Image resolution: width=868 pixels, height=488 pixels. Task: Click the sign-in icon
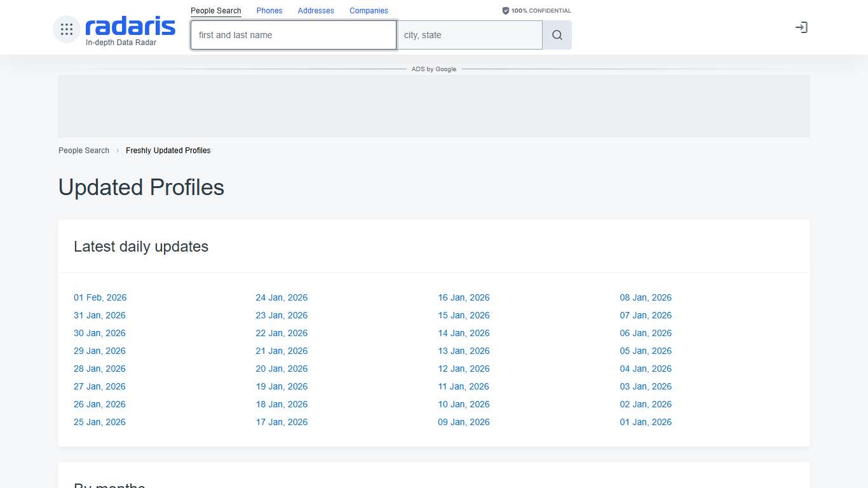tap(801, 27)
